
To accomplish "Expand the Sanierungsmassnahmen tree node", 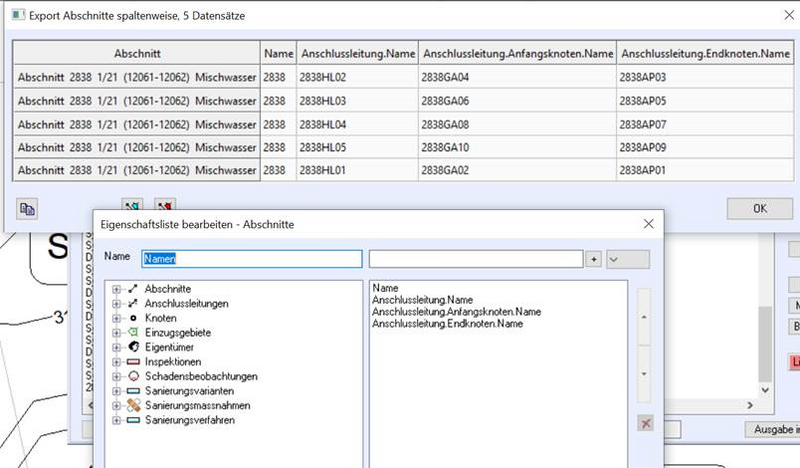I will point(116,406).
